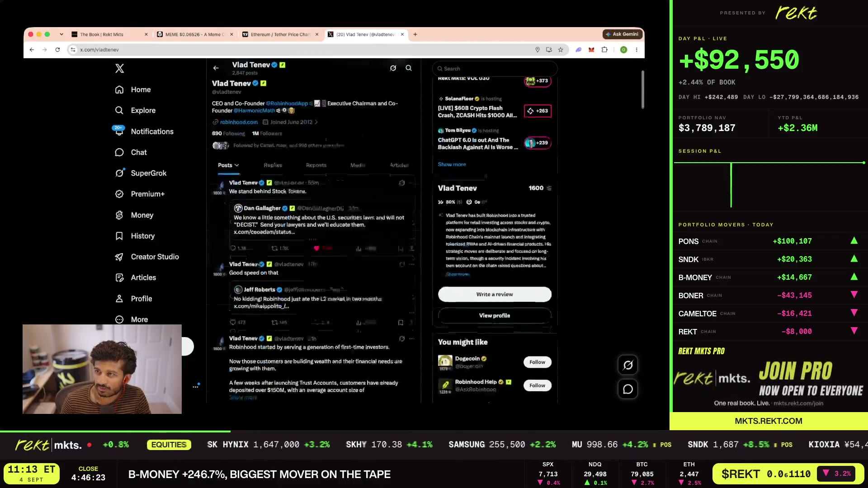
Task: Open Chrome three-dot menu
Action: click(637, 50)
